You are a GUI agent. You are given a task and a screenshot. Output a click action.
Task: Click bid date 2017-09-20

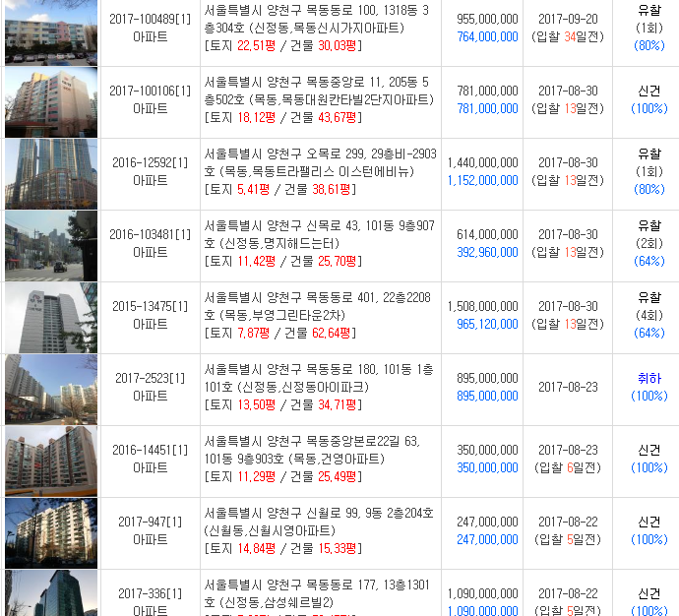point(568,19)
